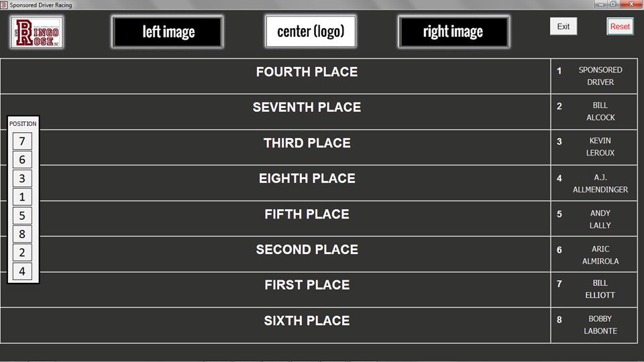Screen dimensions: 644x362
Task: Select driver Bobby Labonte entry
Action: point(600,325)
